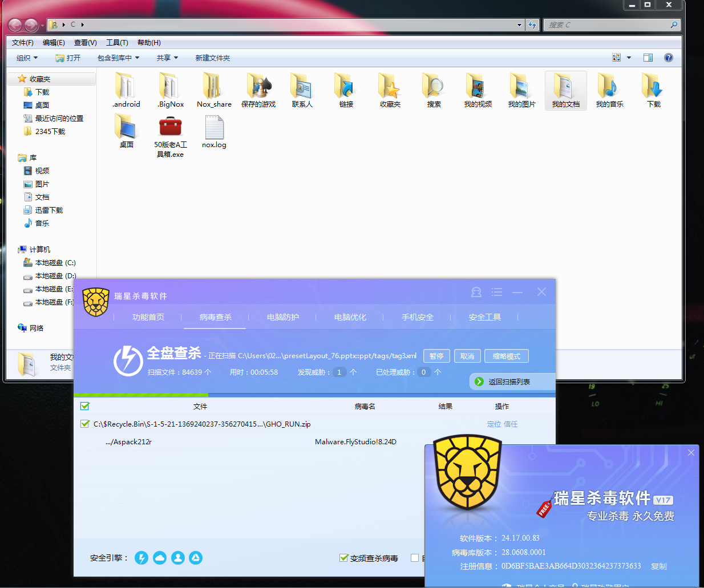This screenshot has height=588, width=704.
Task: Open the 帮助(H) menu
Action: [149, 43]
